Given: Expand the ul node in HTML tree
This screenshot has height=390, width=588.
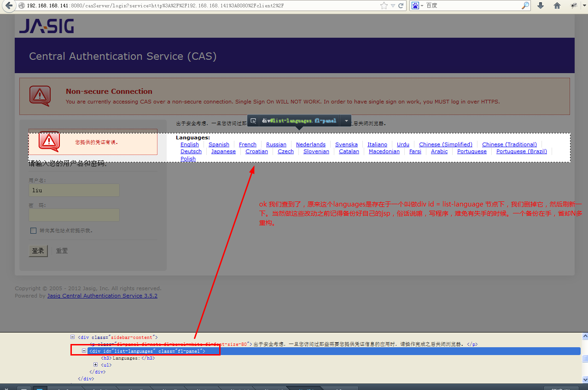Looking at the screenshot, I should click(96, 365).
